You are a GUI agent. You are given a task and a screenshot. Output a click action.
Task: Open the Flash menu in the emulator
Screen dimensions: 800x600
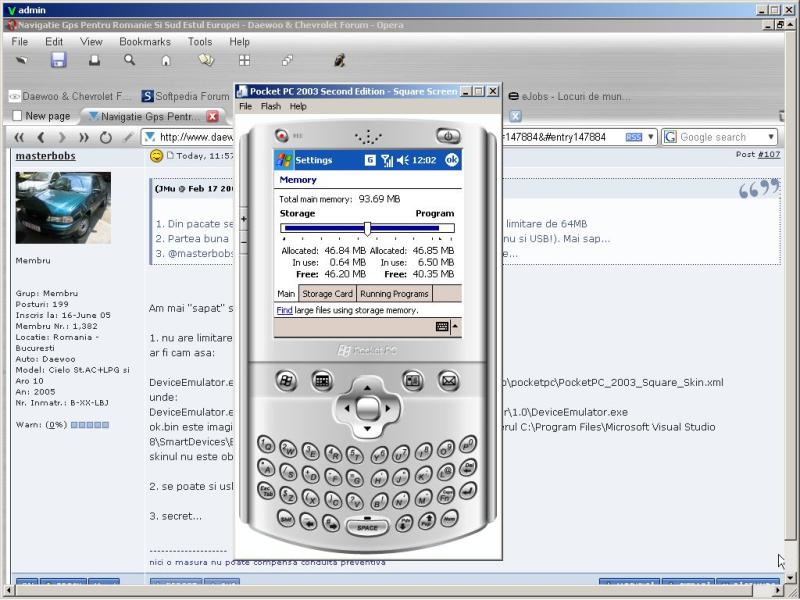pyautogui.click(x=271, y=106)
